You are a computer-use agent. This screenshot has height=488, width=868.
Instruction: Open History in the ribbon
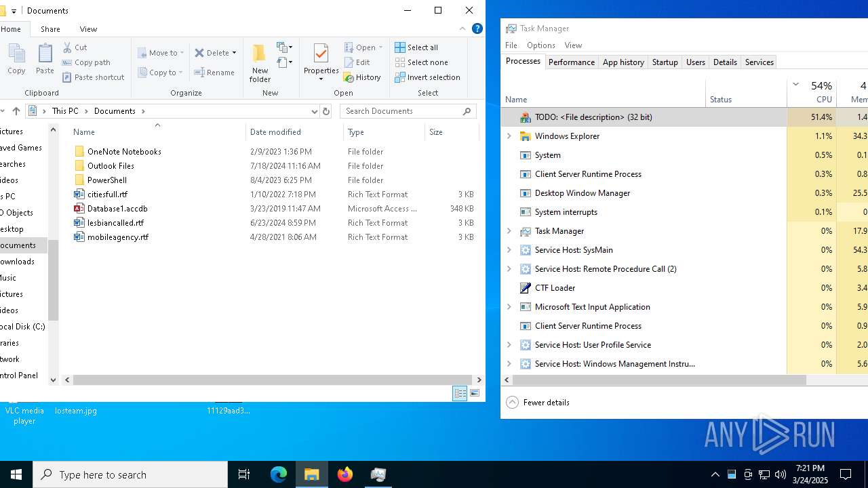pos(362,77)
